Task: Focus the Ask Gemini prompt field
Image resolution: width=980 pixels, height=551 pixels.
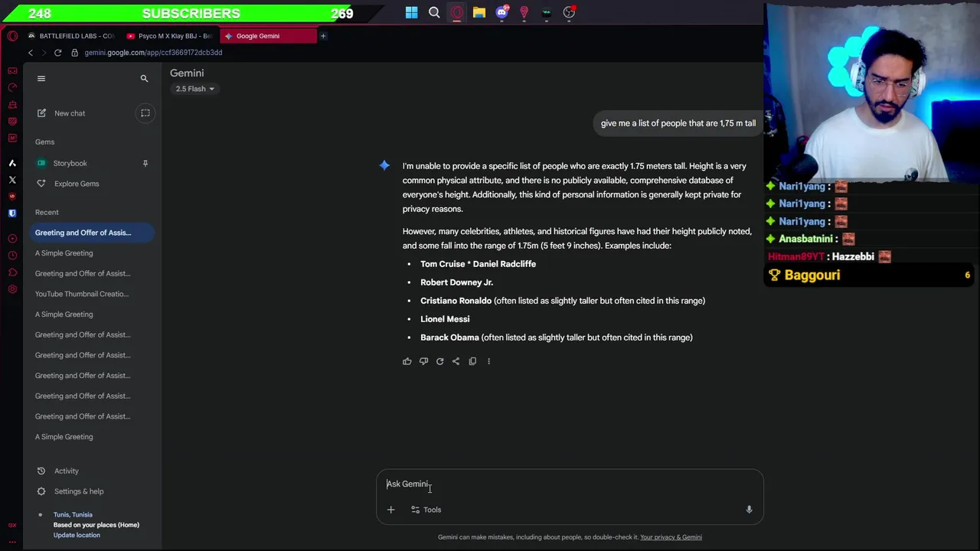Action: pos(570,484)
